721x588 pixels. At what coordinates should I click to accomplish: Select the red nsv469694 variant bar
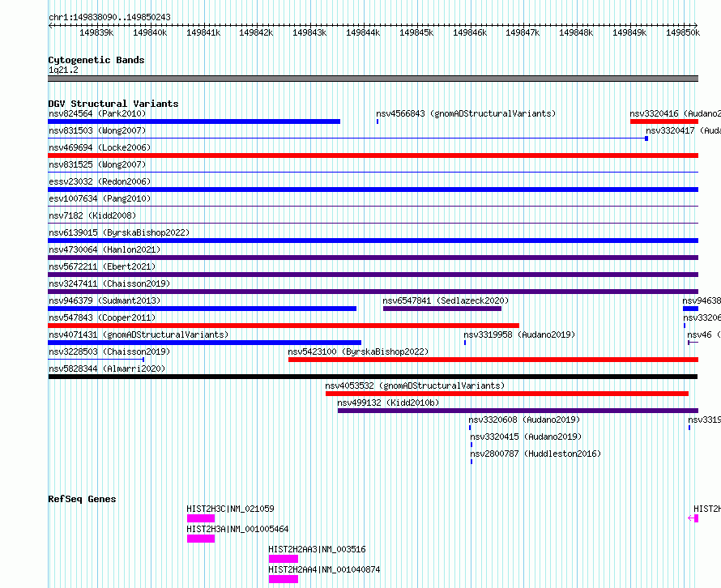pyautogui.click(x=373, y=156)
